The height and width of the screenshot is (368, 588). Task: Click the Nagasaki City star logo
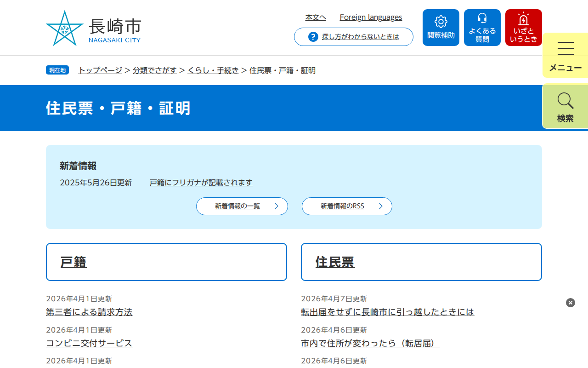(65, 28)
